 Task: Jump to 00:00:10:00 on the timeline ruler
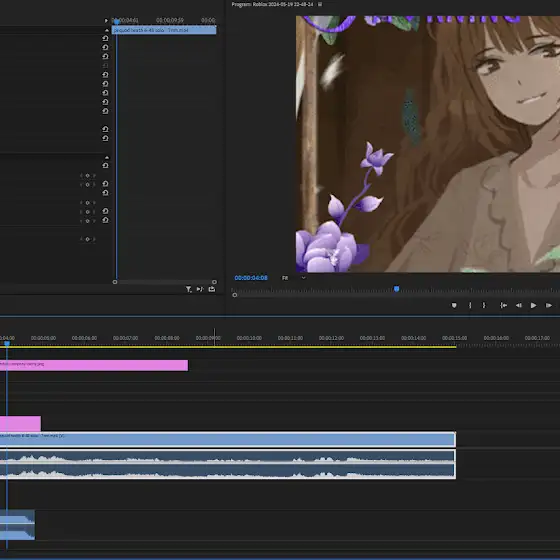point(249,338)
